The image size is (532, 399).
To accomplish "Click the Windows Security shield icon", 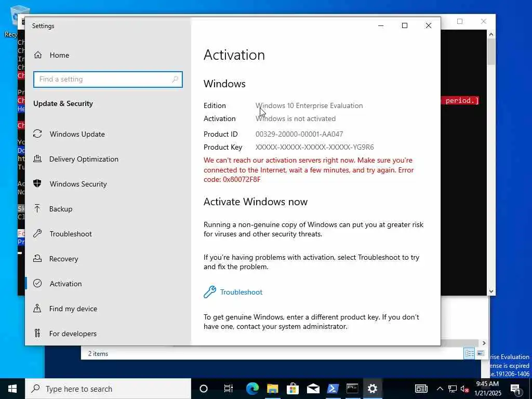I will click(37, 183).
